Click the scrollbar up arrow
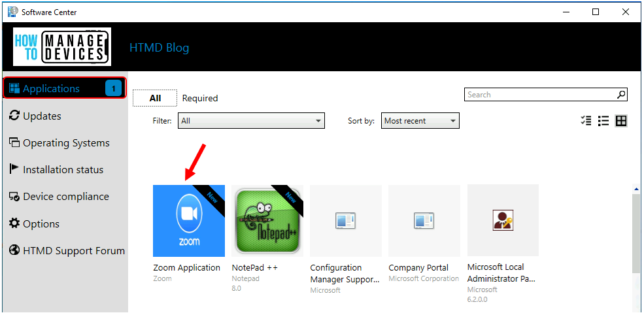 click(637, 189)
